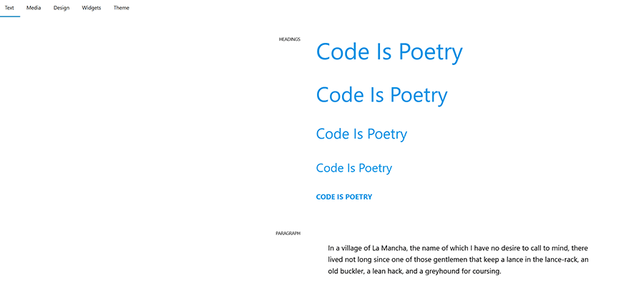Viewport: 644px width, 286px height.
Task: Switch to the Text tab
Action: click(x=9, y=8)
